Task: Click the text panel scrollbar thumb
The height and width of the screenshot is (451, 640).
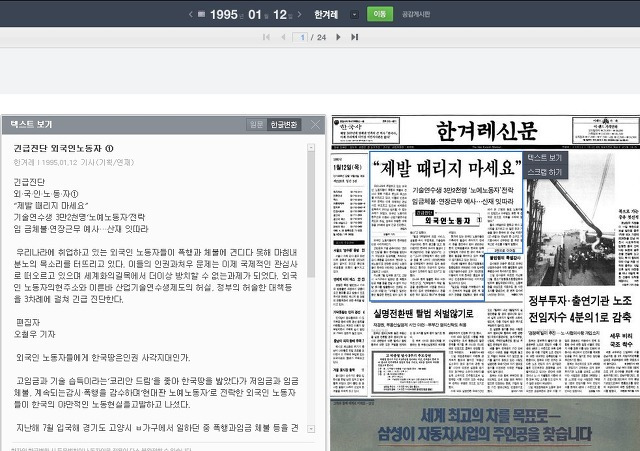Action: [311, 214]
